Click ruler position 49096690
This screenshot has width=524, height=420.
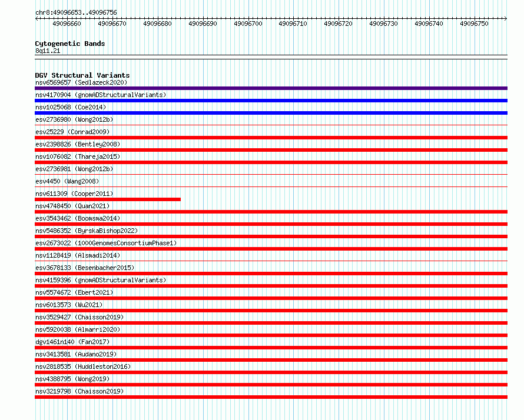click(203, 24)
